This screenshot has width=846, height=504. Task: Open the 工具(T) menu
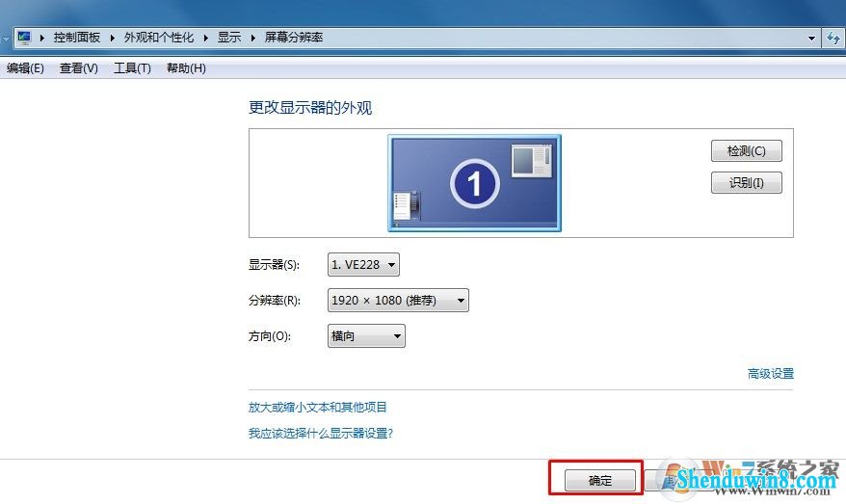(x=132, y=68)
